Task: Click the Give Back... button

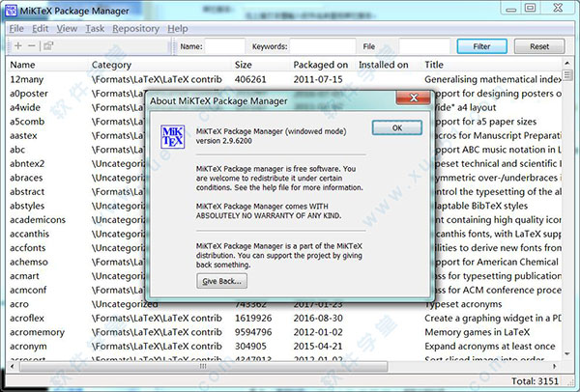Action: 221,281
